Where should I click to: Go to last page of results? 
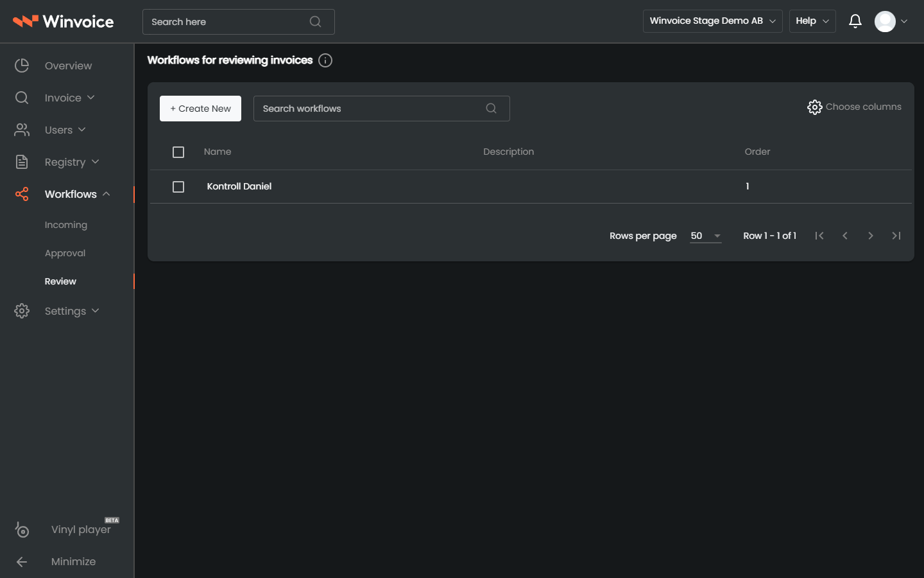point(896,236)
